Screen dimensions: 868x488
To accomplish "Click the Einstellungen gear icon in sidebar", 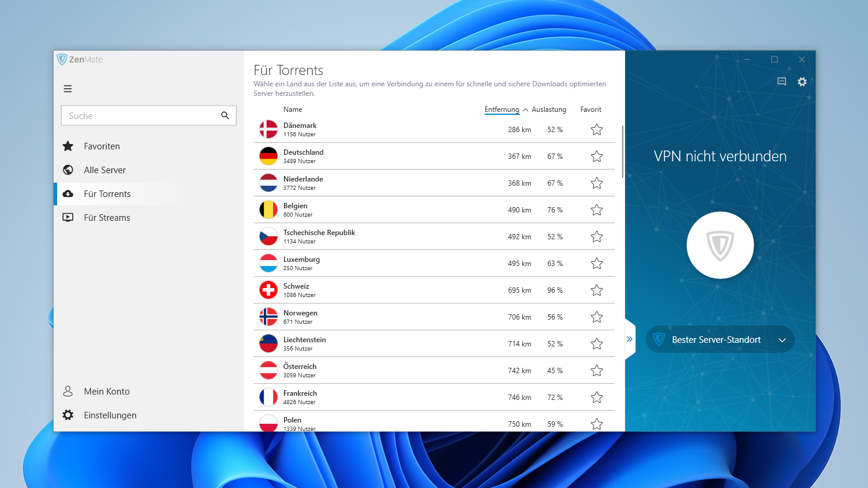I will [x=68, y=415].
